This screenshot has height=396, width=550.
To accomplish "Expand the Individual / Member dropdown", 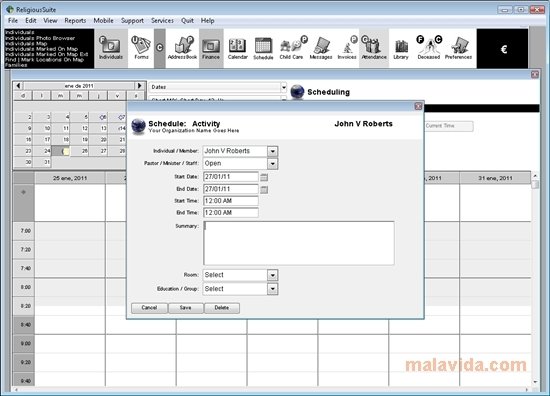I will [273, 152].
